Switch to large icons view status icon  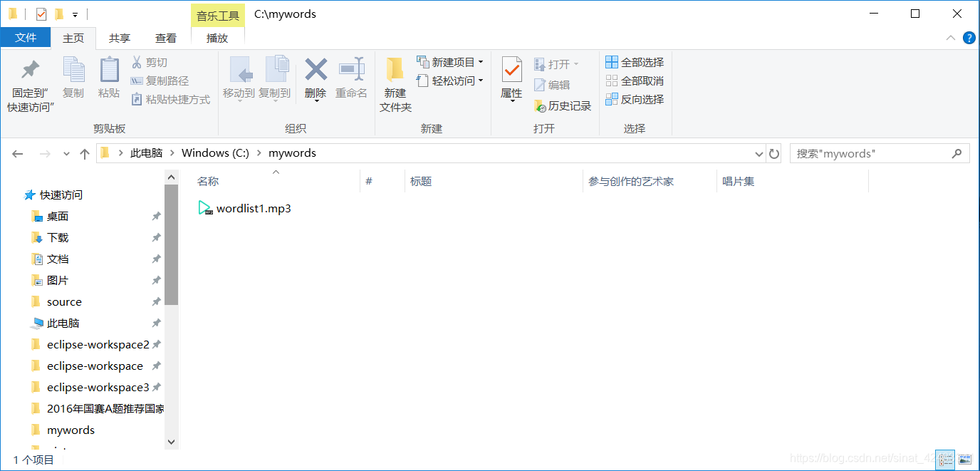point(964,460)
